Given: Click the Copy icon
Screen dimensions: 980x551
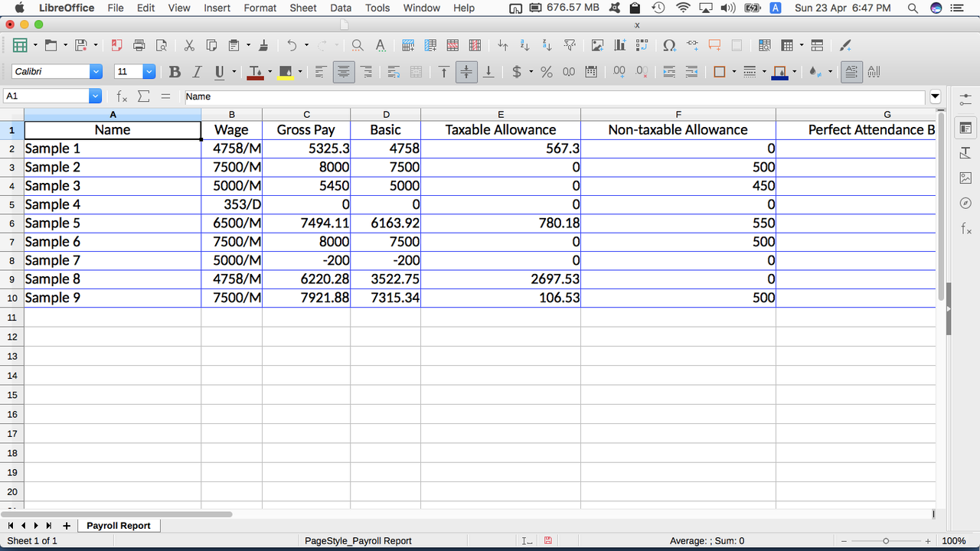Looking at the screenshot, I should (211, 45).
